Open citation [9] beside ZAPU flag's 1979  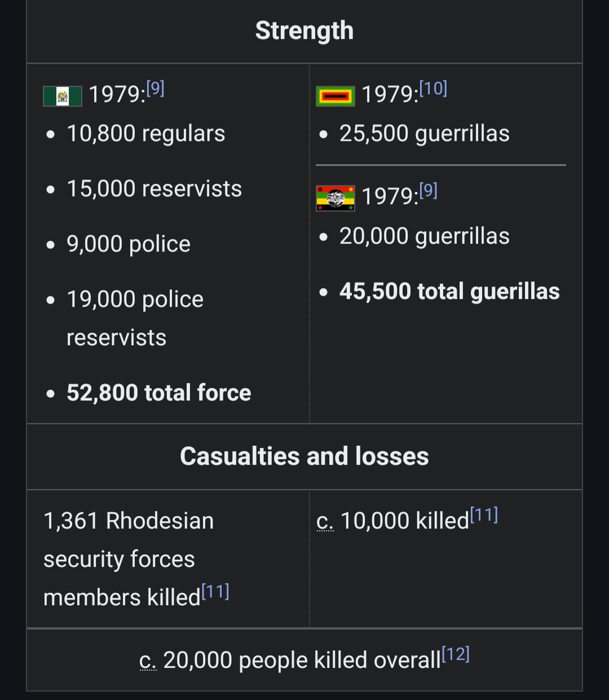(428, 191)
